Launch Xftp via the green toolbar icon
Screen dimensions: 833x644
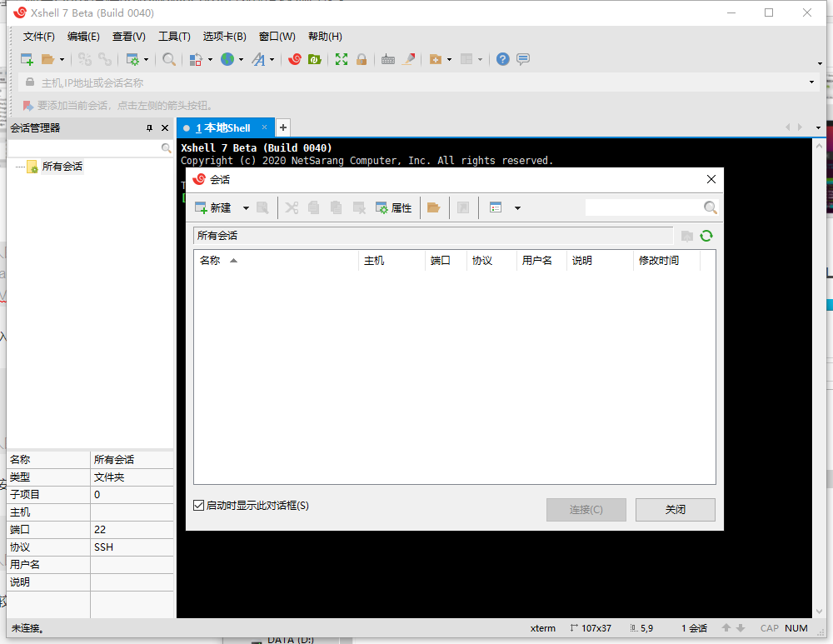(x=315, y=59)
